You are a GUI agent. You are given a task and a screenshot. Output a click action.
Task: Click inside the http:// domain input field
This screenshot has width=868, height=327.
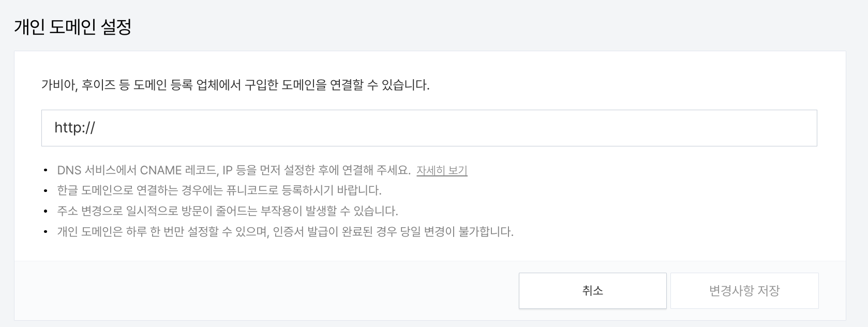click(429, 128)
